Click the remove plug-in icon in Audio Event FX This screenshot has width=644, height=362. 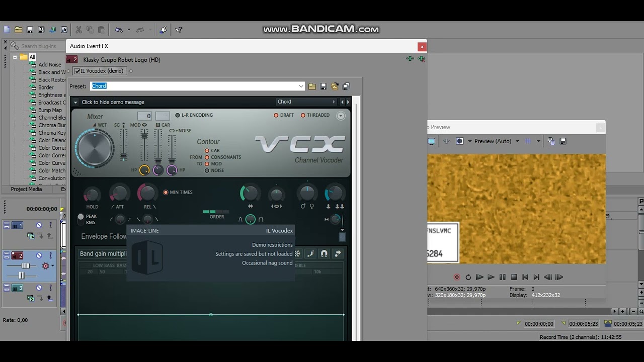pyautogui.click(x=421, y=59)
